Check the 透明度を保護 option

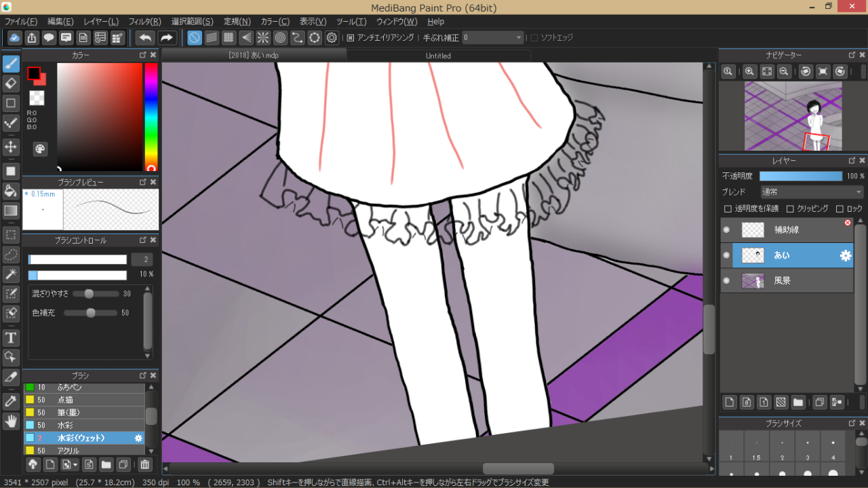point(728,209)
